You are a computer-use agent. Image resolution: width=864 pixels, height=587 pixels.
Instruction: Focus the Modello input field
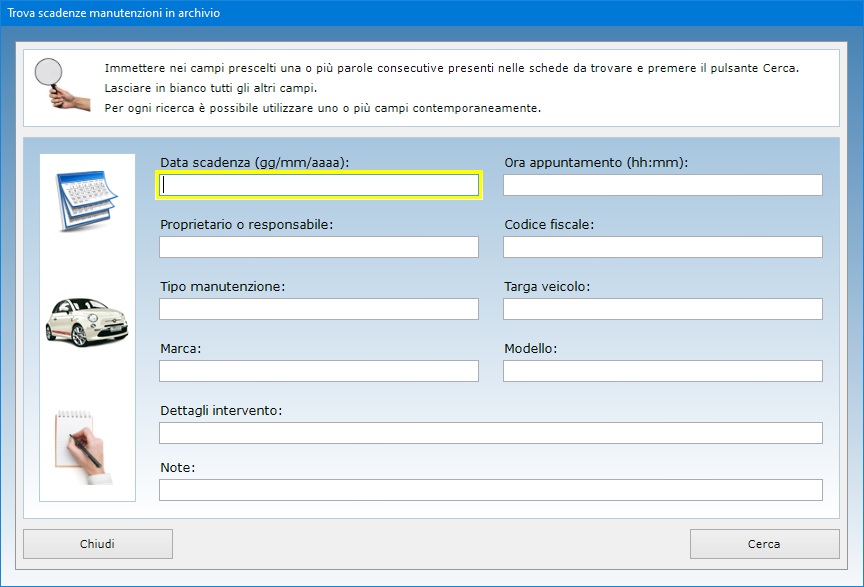click(663, 371)
